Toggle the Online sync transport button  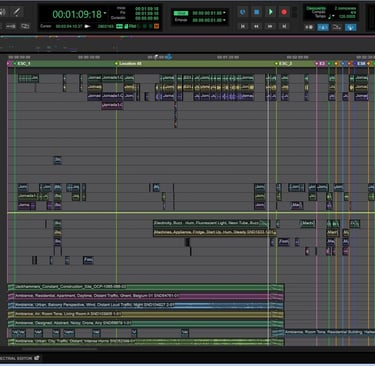(x=243, y=12)
